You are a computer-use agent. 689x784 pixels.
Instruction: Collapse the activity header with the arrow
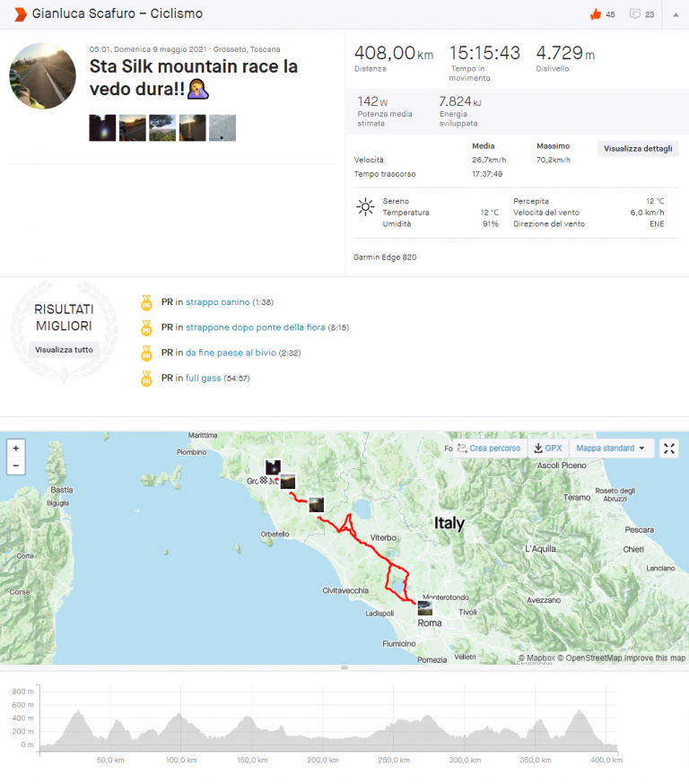(x=676, y=14)
